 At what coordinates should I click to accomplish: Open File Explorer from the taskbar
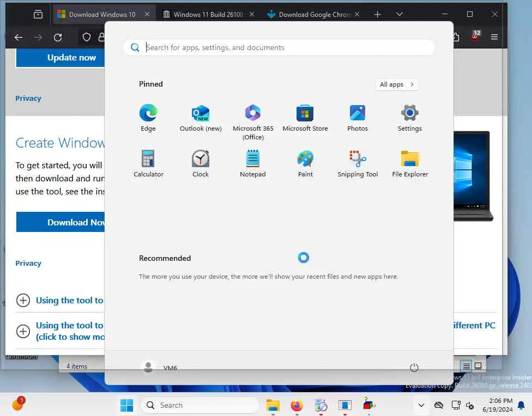(x=273, y=405)
